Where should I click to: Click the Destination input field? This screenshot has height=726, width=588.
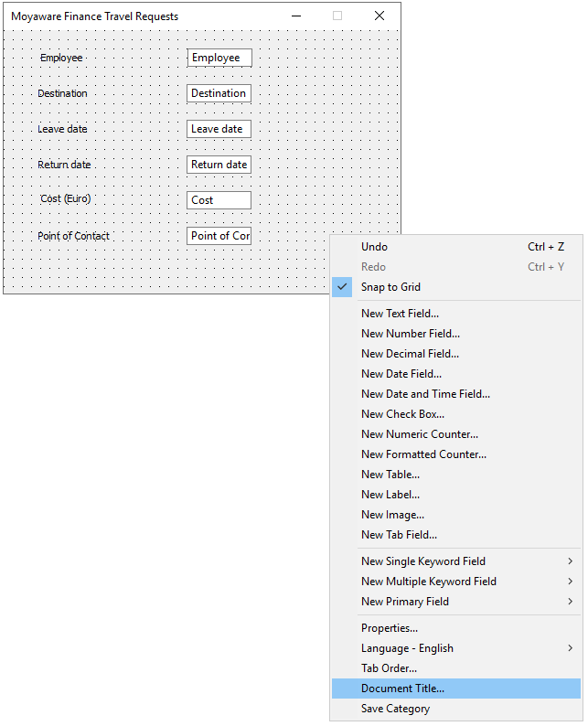pyautogui.click(x=219, y=93)
